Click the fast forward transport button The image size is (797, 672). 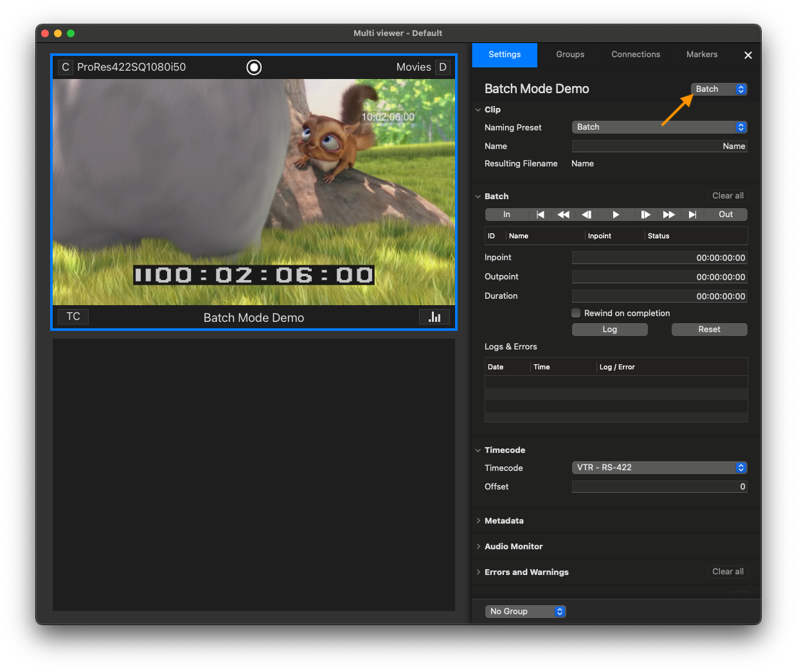point(668,215)
